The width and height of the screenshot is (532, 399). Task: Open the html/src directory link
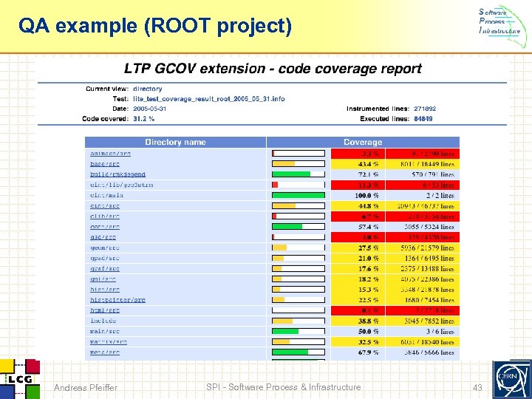pyautogui.click(x=105, y=310)
